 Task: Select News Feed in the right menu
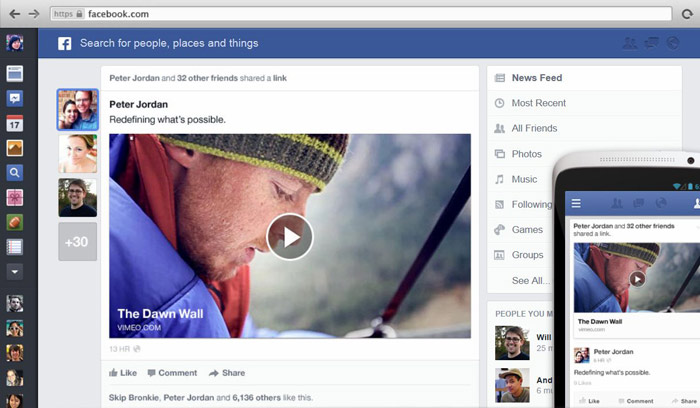(x=584, y=78)
